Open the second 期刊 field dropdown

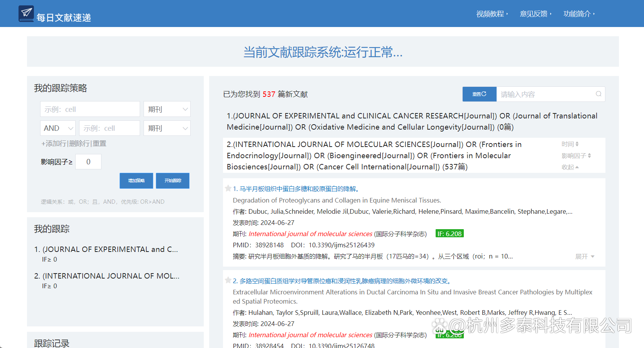click(x=167, y=128)
